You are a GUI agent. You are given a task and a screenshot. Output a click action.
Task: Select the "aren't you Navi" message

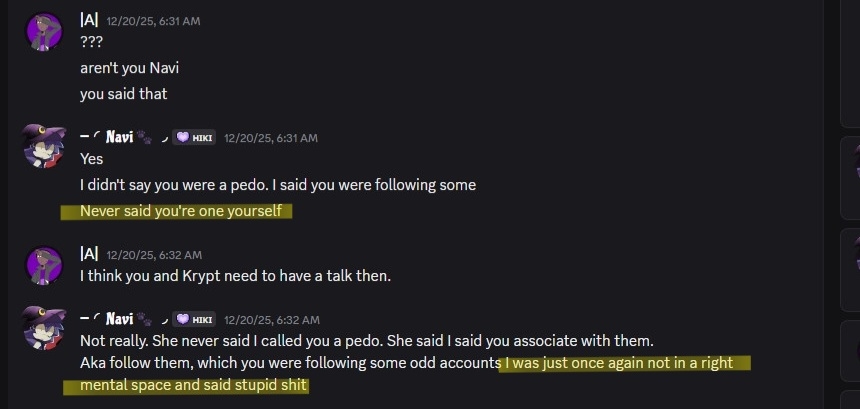click(129, 68)
